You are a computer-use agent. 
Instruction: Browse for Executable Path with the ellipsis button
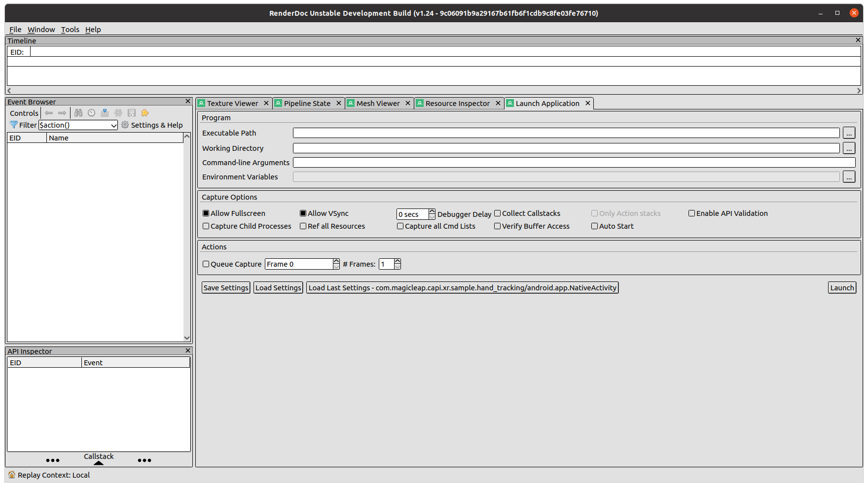[x=849, y=133]
